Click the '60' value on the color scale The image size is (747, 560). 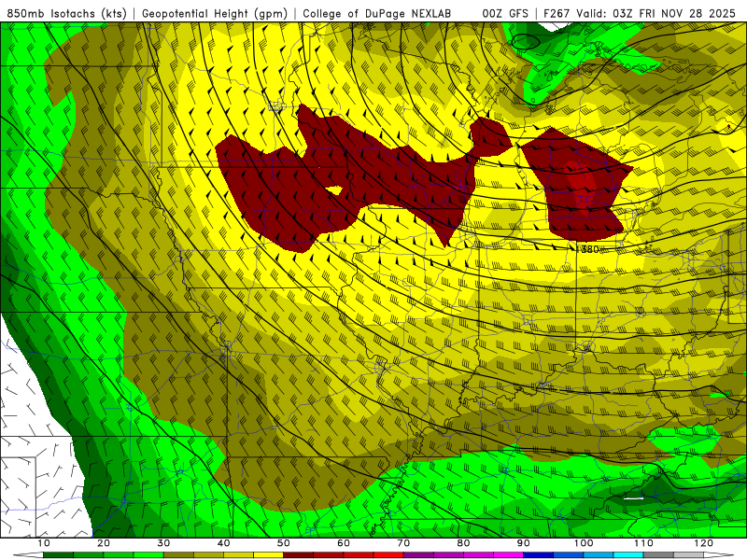click(344, 543)
